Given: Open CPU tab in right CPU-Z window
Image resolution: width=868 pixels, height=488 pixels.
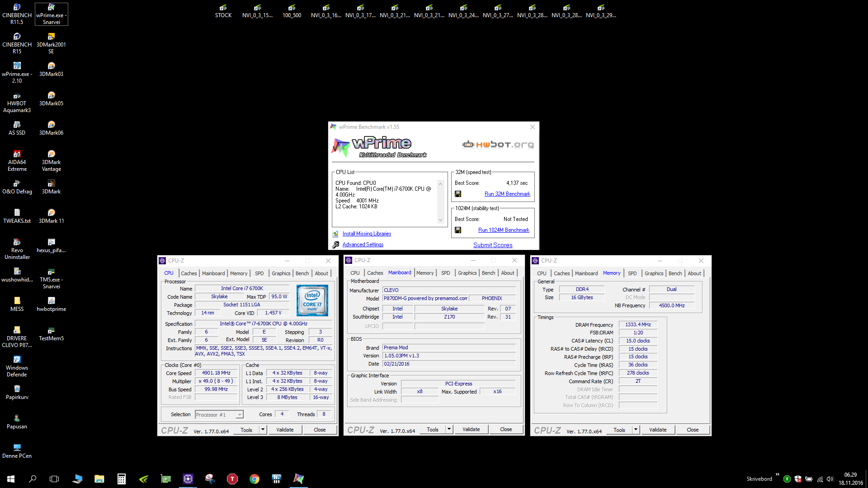Looking at the screenshot, I should coord(542,273).
